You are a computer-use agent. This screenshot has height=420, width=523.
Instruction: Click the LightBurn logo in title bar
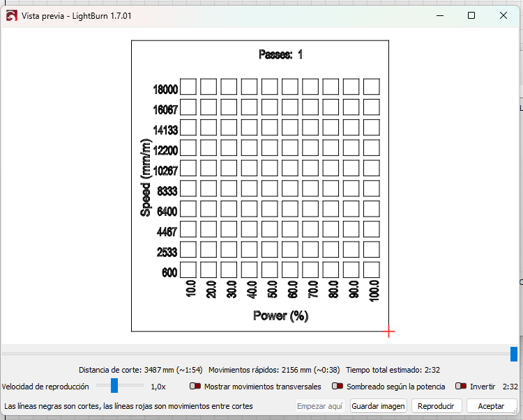pos(12,15)
